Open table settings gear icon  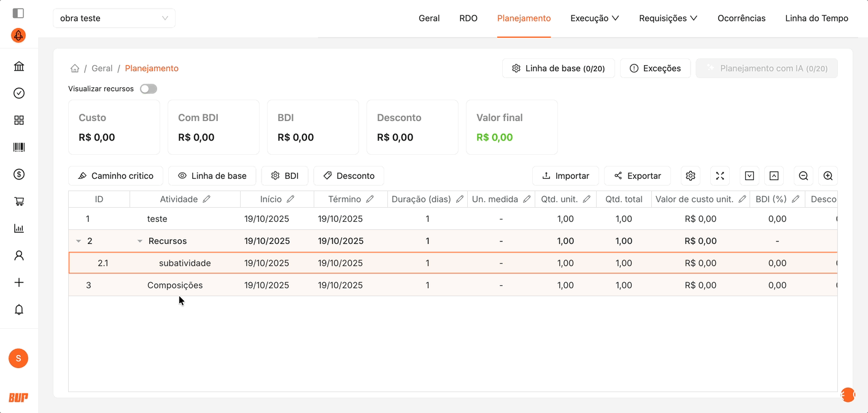pos(690,176)
